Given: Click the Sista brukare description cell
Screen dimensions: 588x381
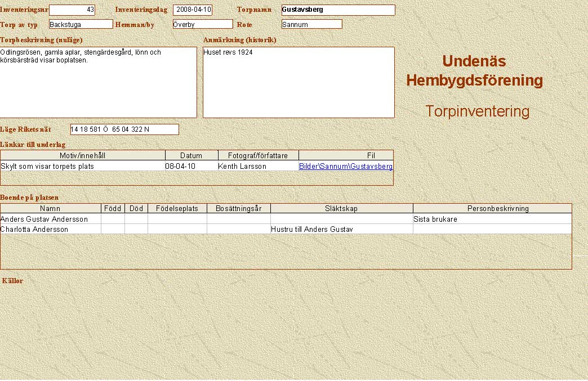Looking at the screenshot, I should point(435,219).
